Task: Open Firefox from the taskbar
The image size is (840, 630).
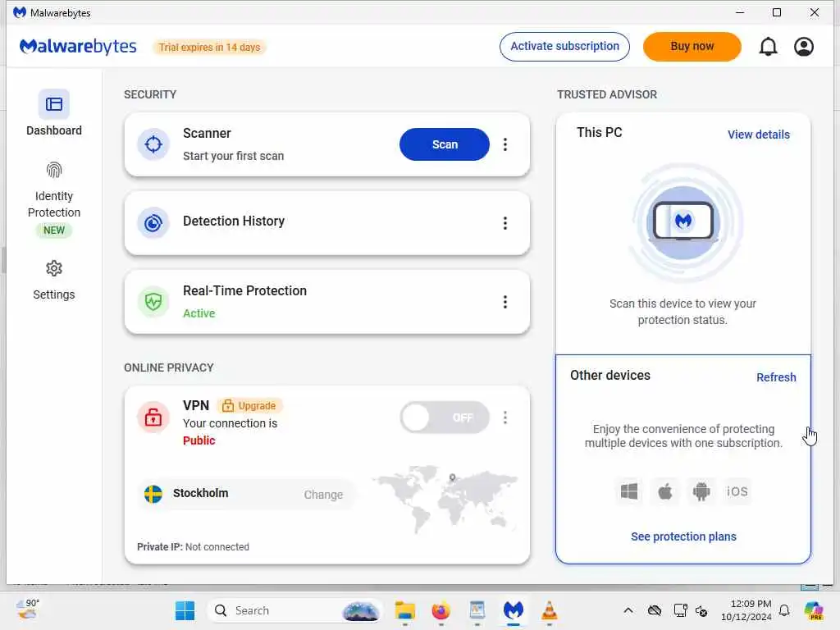Action: 441,610
